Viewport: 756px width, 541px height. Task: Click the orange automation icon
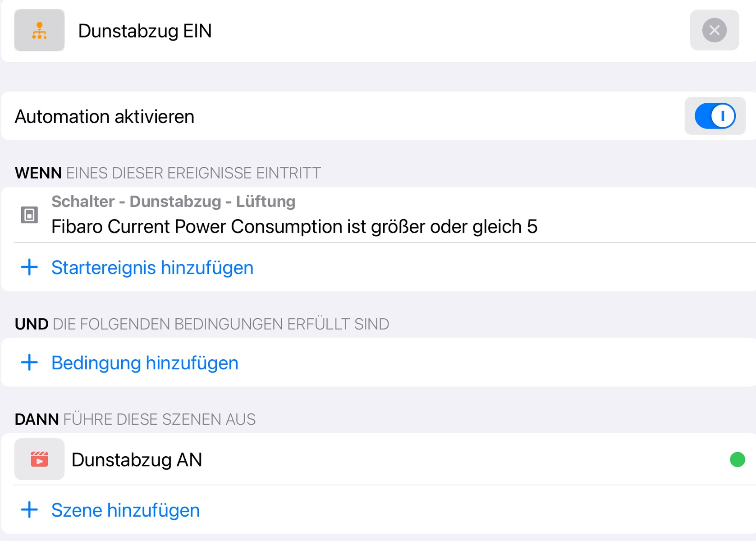pos(39,30)
